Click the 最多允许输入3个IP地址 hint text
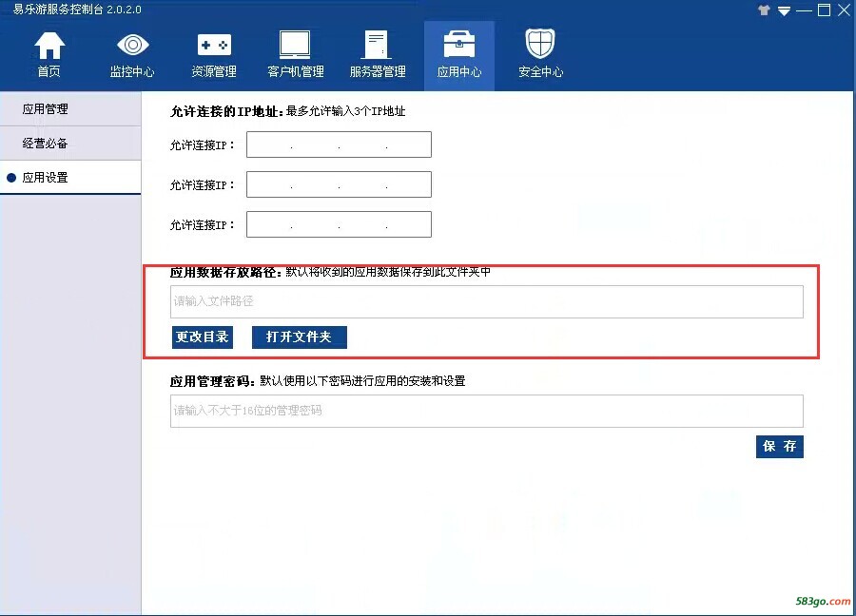Viewport: 856px width, 616px height. (x=345, y=111)
